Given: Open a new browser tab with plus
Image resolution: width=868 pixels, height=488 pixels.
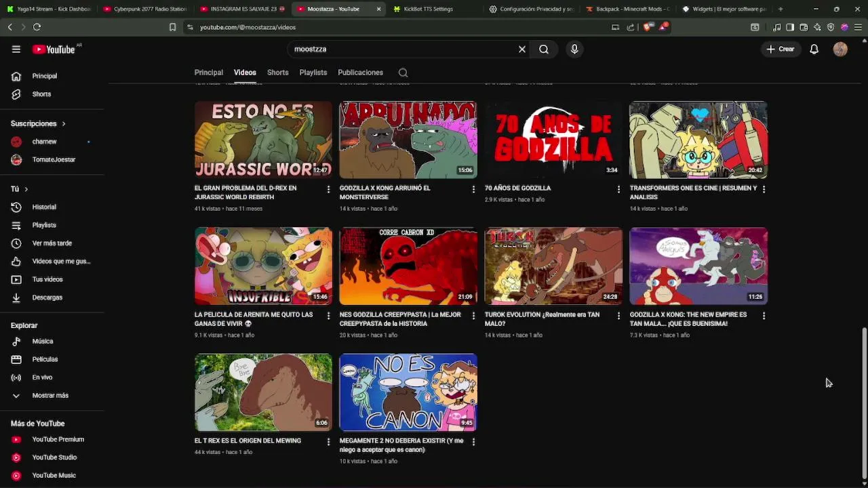Looking at the screenshot, I should [x=781, y=9].
